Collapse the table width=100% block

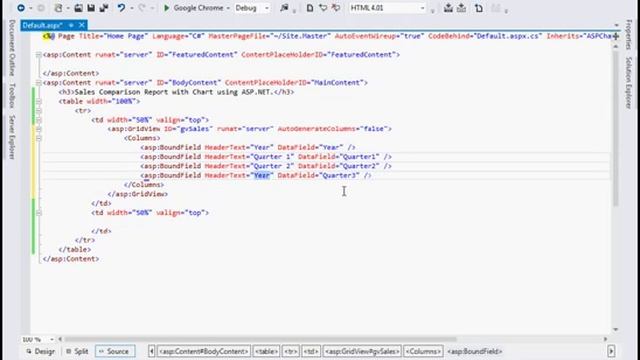point(38,102)
